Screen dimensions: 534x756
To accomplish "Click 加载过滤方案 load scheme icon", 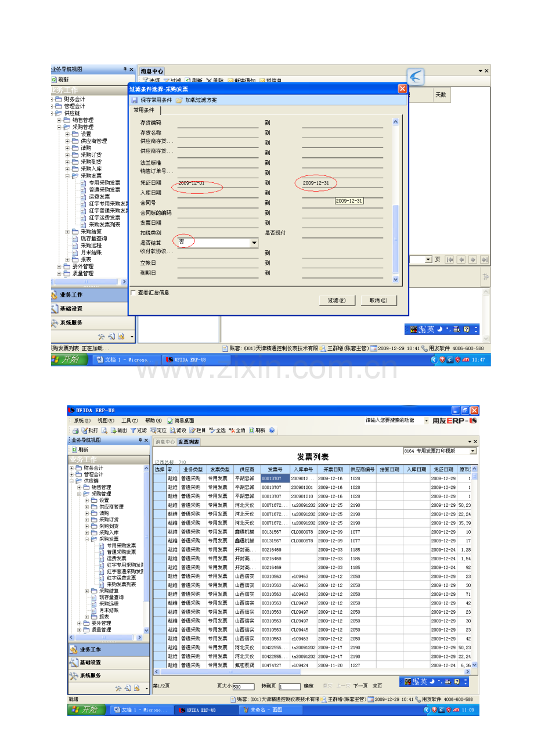I will click(x=179, y=100).
